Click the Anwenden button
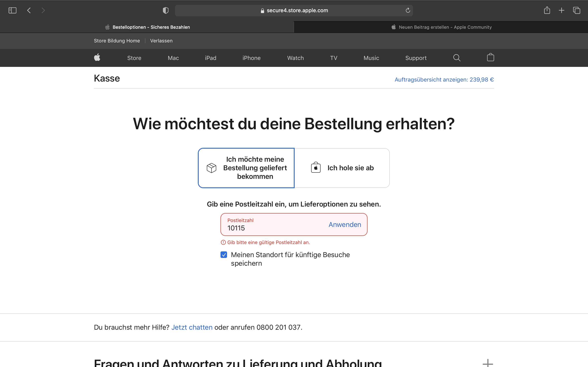 tap(345, 224)
